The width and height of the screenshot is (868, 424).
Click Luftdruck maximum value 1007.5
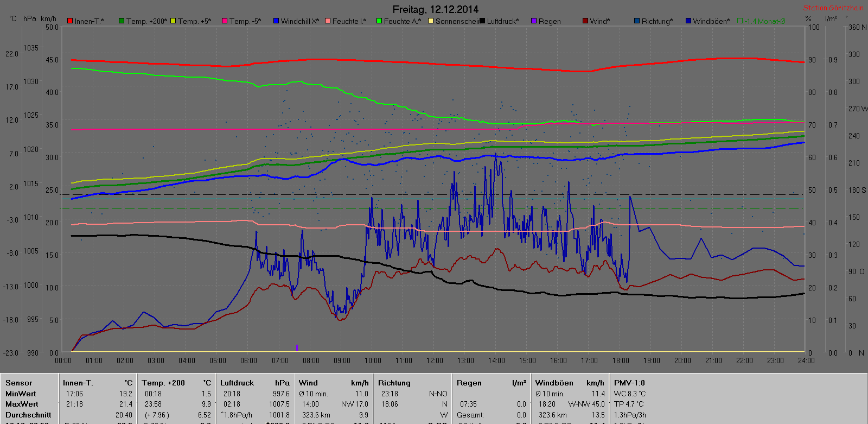pos(279,404)
